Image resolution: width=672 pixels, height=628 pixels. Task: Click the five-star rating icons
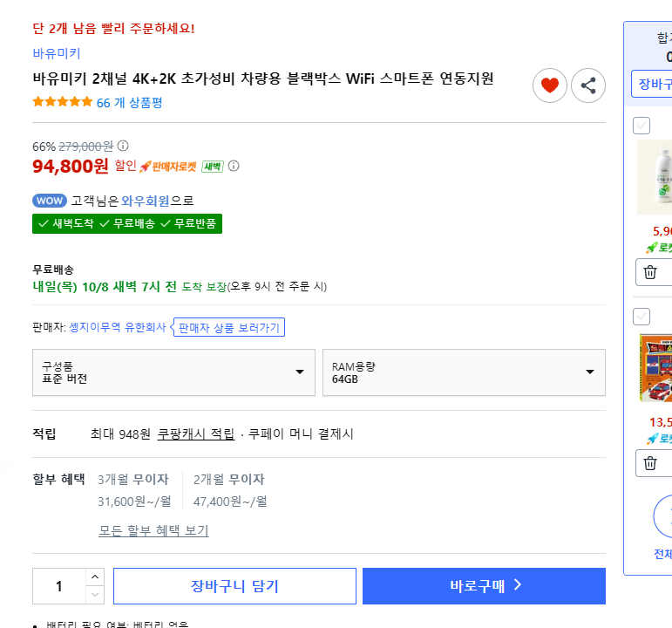coord(63,102)
